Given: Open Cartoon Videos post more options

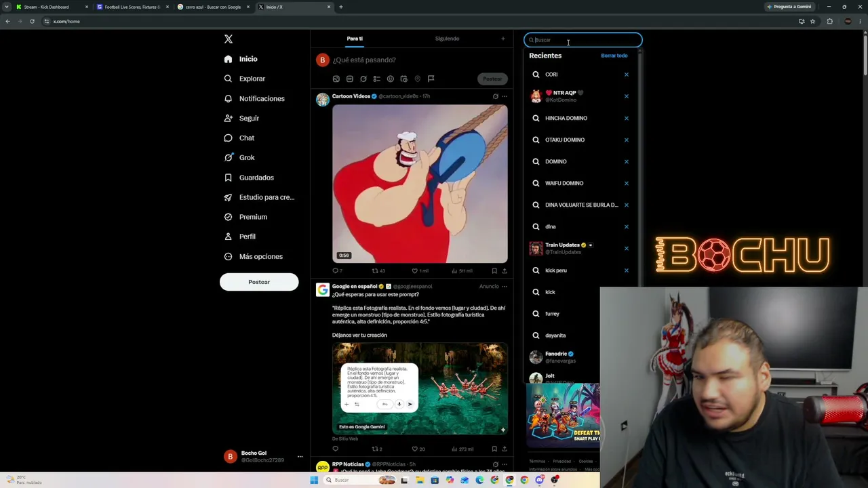Looking at the screenshot, I should (504, 96).
